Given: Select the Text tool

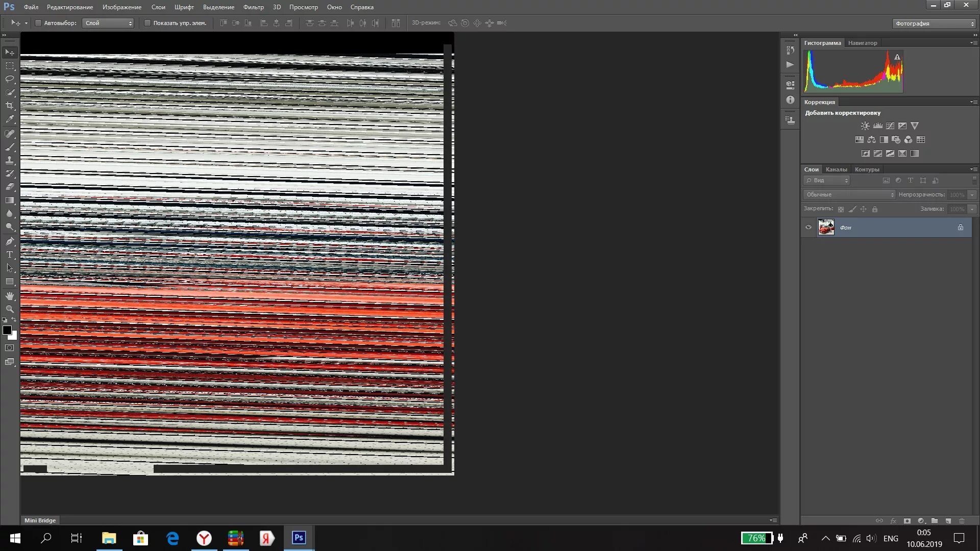Looking at the screenshot, I should (9, 254).
